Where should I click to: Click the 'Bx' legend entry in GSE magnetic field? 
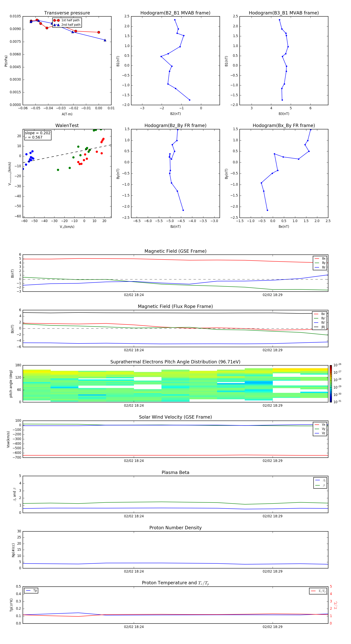(320, 259)
